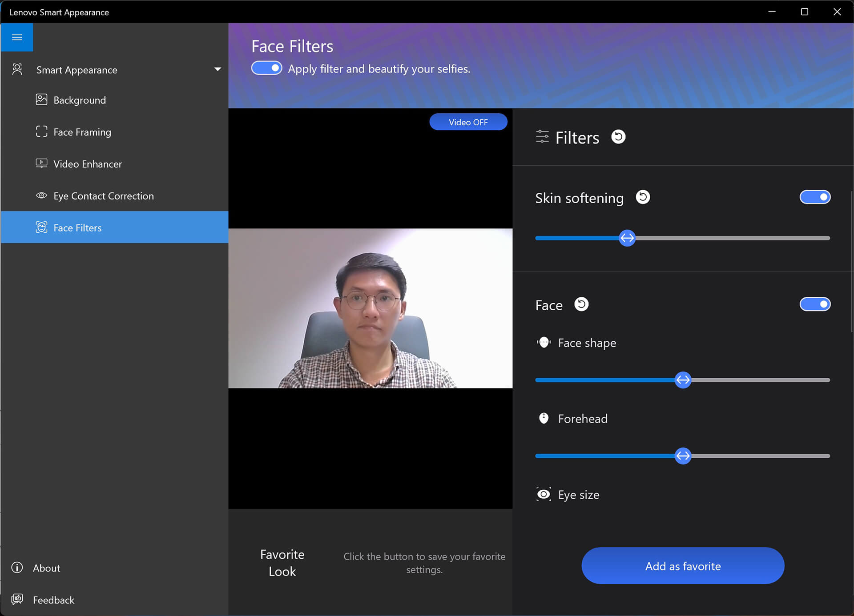This screenshot has height=616, width=854.
Task: Click the hamburger menu icon
Action: point(17,37)
